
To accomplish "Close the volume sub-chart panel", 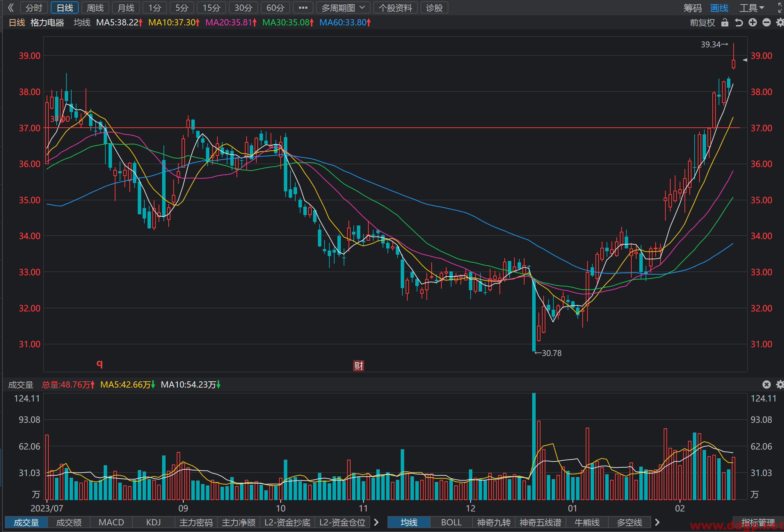I will tap(767, 384).
